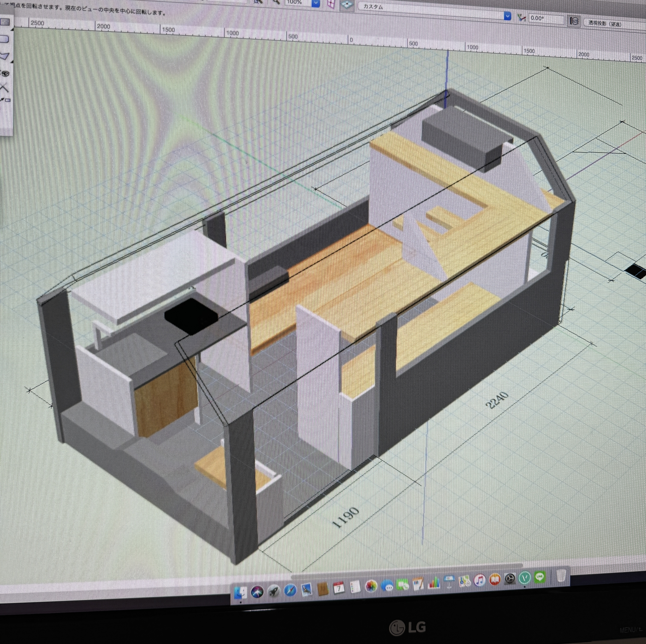Screen dimensions: 646x644
Task: Click the 0.00° rotation angle field
Action: [x=546, y=19]
